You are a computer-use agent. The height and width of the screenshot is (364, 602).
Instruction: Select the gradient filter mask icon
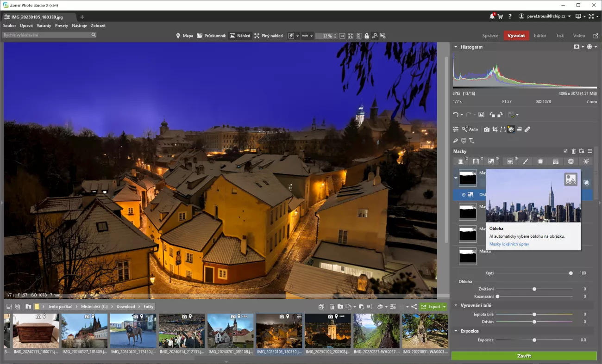(x=555, y=161)
